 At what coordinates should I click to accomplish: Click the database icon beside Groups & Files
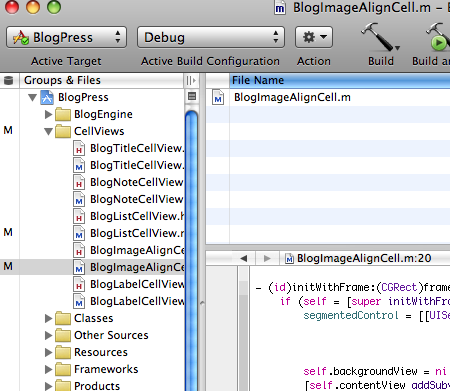point(9,80)
